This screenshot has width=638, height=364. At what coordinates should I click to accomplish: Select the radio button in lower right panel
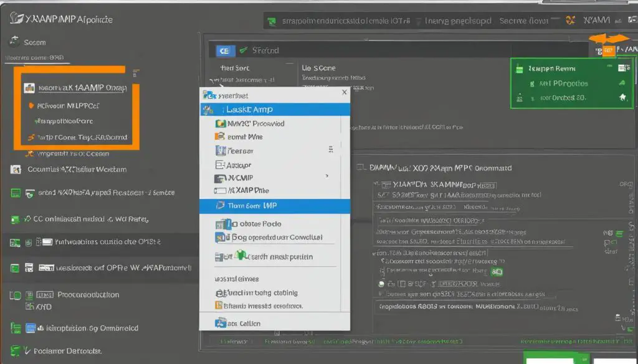[383, 283]
